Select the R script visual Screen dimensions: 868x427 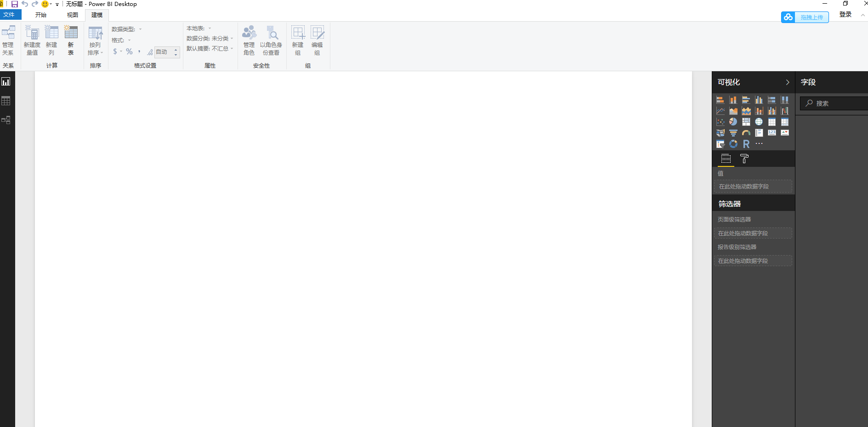[x=746, y=144]
